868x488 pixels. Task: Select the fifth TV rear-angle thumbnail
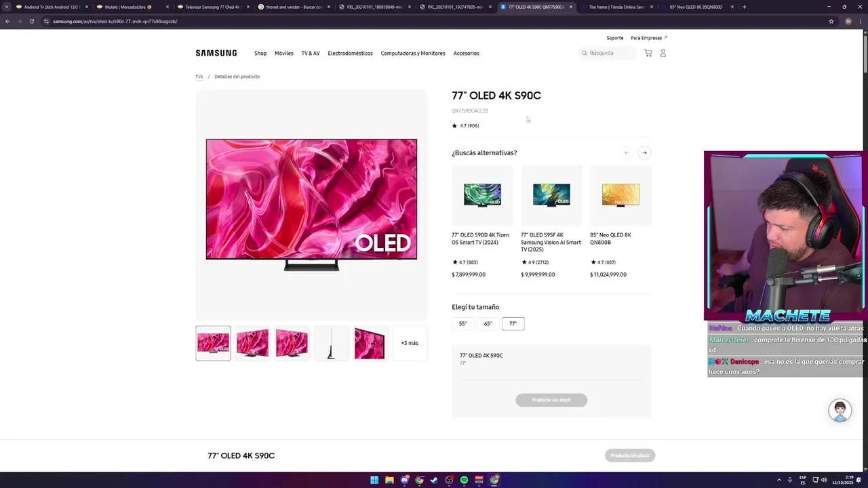click(x=370, y=343)
